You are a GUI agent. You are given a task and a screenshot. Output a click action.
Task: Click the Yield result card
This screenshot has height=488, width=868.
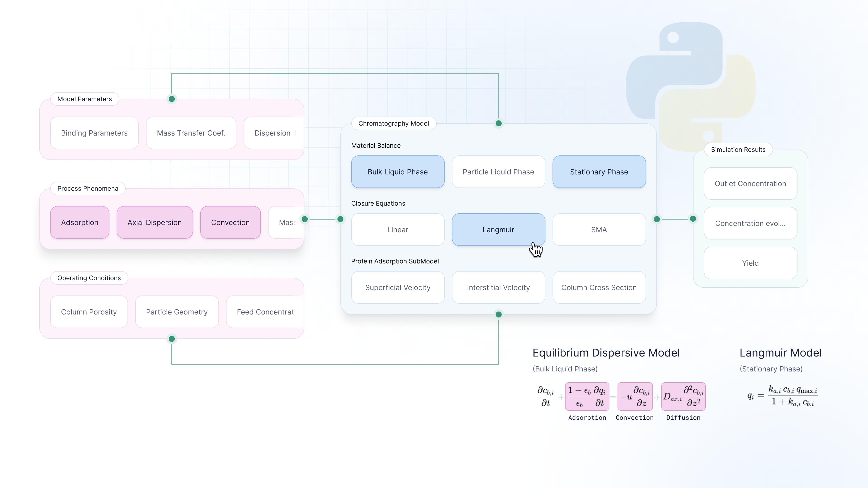tap(750, 263)
